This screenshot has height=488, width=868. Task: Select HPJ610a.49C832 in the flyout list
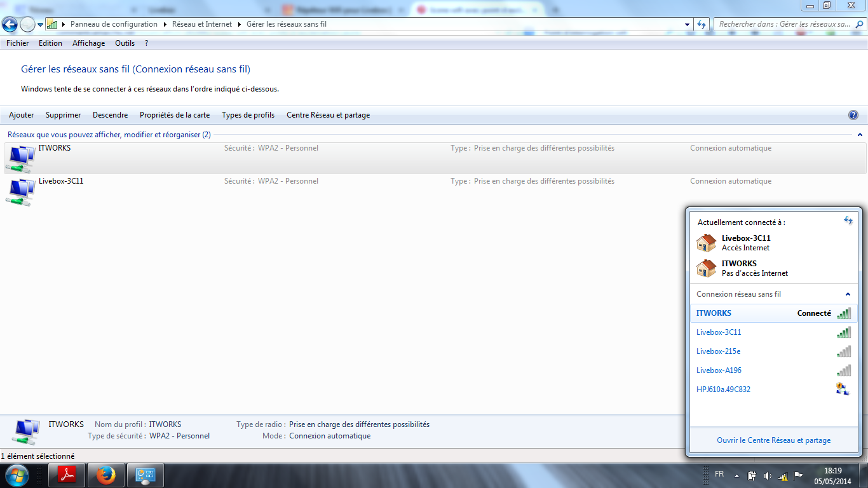[773, 390]
